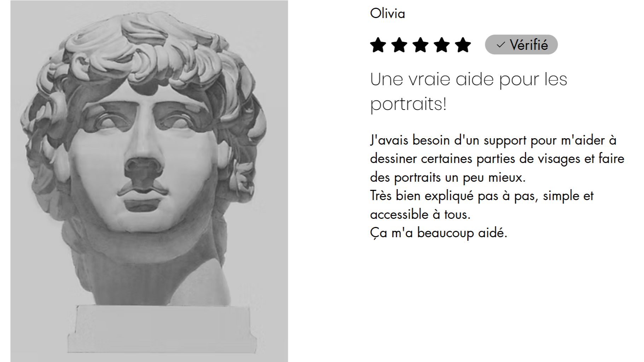Open the statue bust drawing image

pos(149,181)
